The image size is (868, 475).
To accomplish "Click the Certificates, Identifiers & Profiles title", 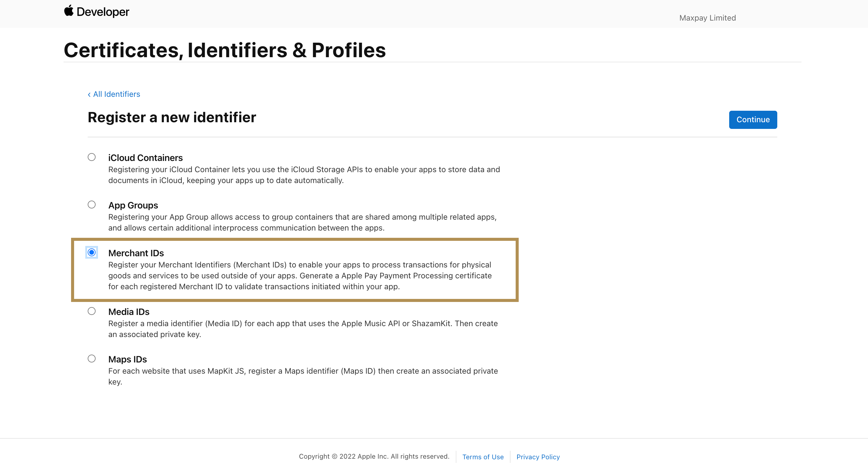I will pos(224,50).
